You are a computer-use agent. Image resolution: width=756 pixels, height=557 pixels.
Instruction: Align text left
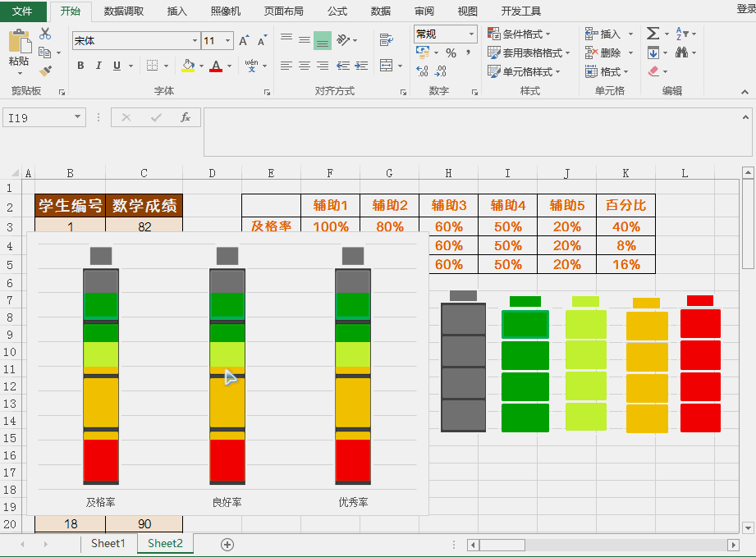click(x=286, y=66)
